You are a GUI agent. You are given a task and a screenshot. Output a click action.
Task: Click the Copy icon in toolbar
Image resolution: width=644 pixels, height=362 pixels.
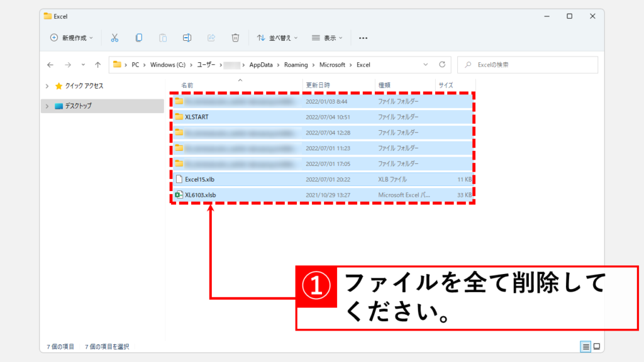[x=139, y=38]
